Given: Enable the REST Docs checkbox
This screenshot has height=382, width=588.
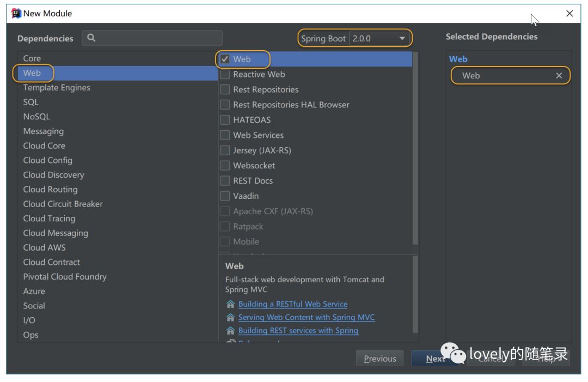Looking at the screenshot, I should click(225, 180).
